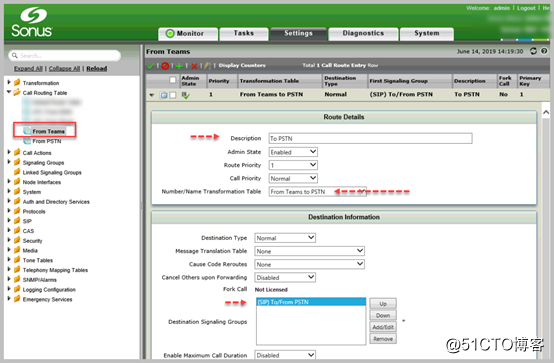Click the Call Actions folder icon
The width and height of the screenshot is (554, 363).
click(17, 153)
